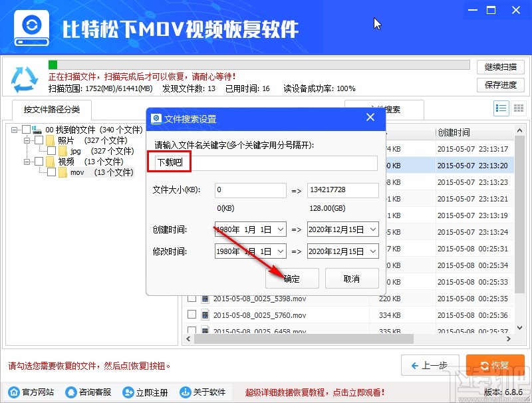Screen dimensions: 532x403
Task: Switch to list view icon
Action: click(501, 108)
